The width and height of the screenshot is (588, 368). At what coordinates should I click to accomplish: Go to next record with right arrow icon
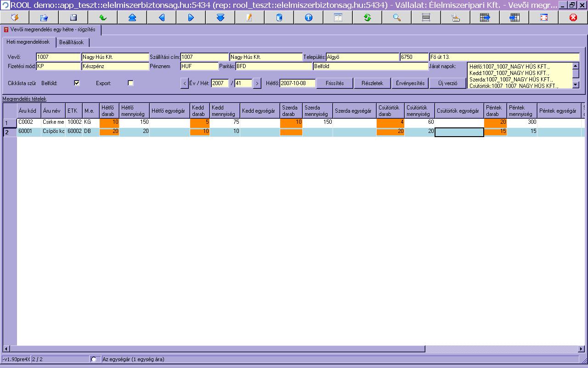click(x=191, y=17)
